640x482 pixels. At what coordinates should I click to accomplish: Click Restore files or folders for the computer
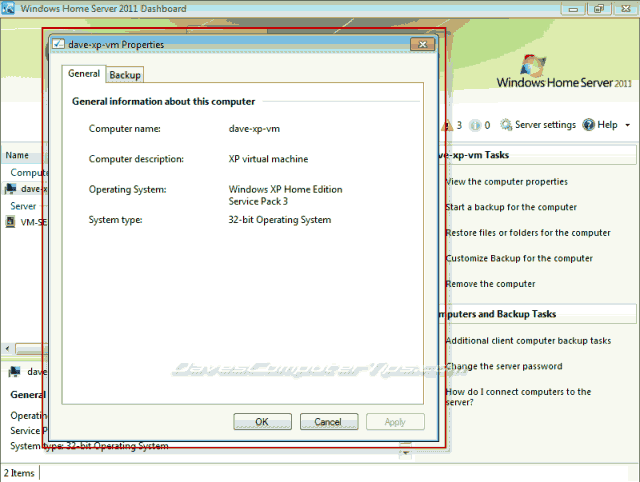tap(528, 233)
